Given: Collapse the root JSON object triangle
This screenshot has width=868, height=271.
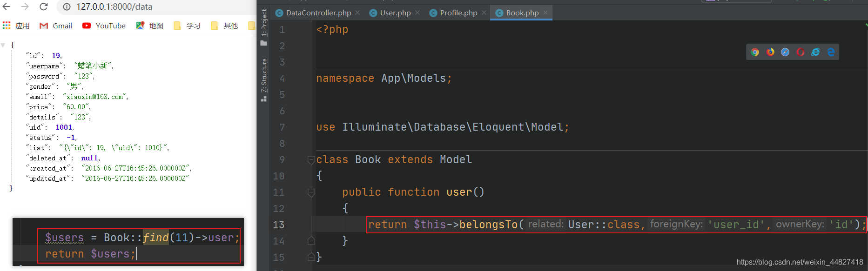Looking at the screenshot, I should pos(3,45).
